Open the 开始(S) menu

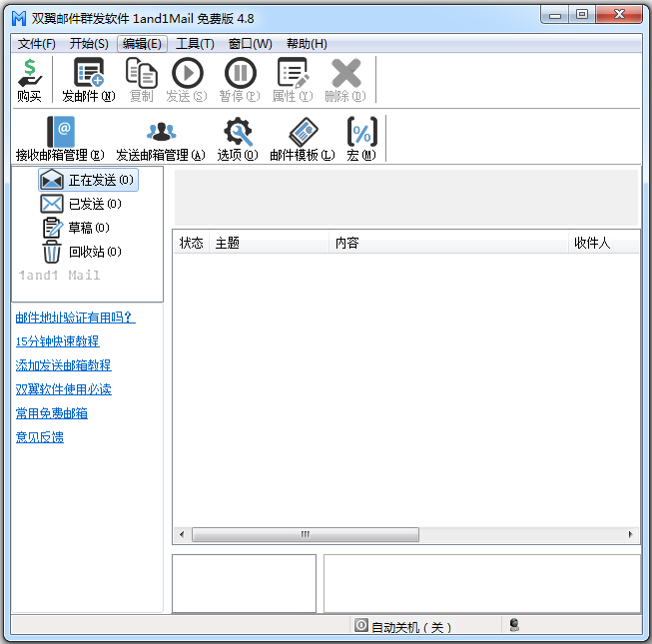89,44
